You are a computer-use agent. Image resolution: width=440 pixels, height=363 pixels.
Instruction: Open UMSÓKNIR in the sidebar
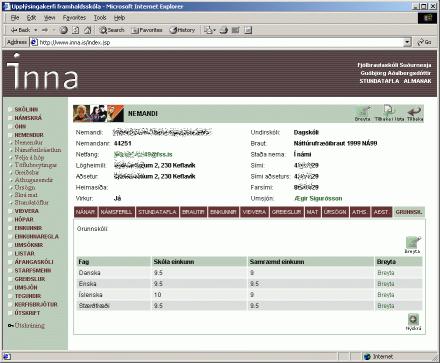29,245
